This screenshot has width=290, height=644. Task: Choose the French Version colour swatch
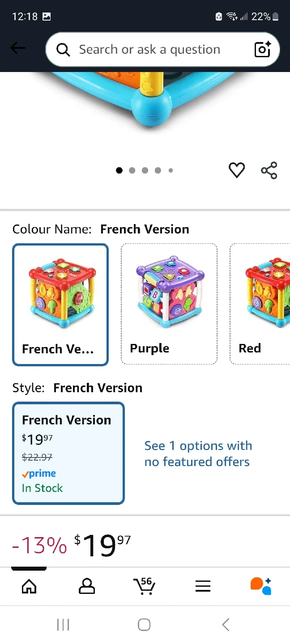coord(60,304)
